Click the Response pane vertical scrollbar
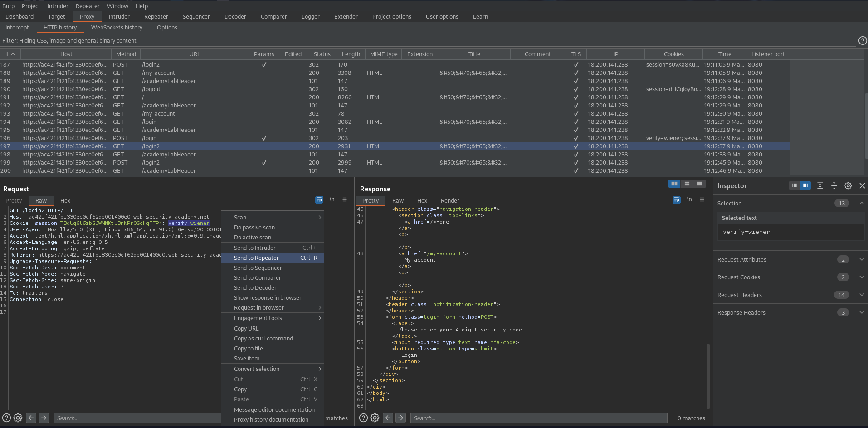Viewport: 868px width, 428px height. point(708,376)
